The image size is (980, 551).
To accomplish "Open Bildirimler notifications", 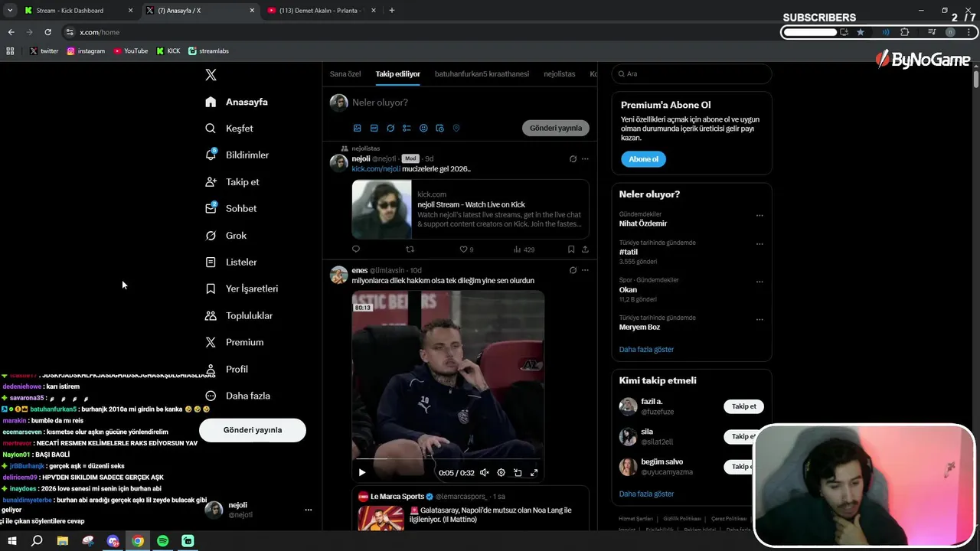I will 237,155.
